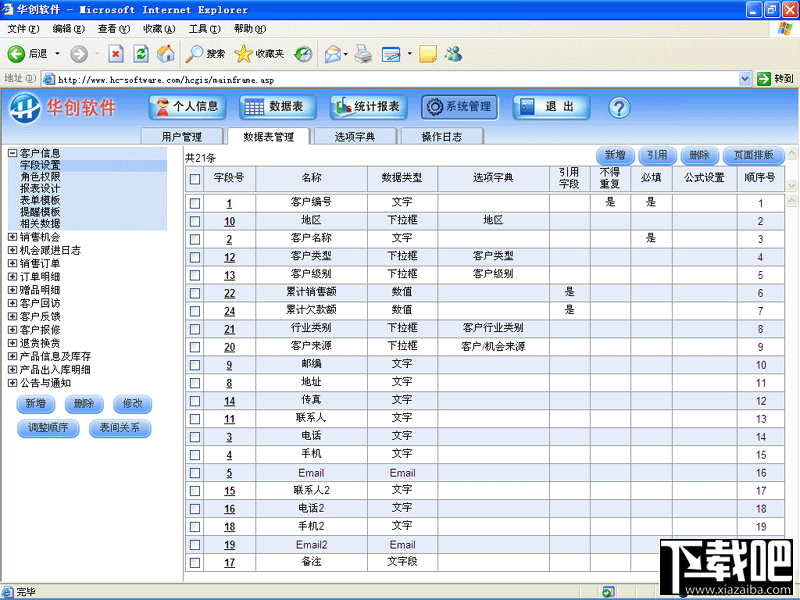Screen dimensions: 800x600
Task: Open 个人信息 module
Action: pyautogui.click(x=187, y=107)
